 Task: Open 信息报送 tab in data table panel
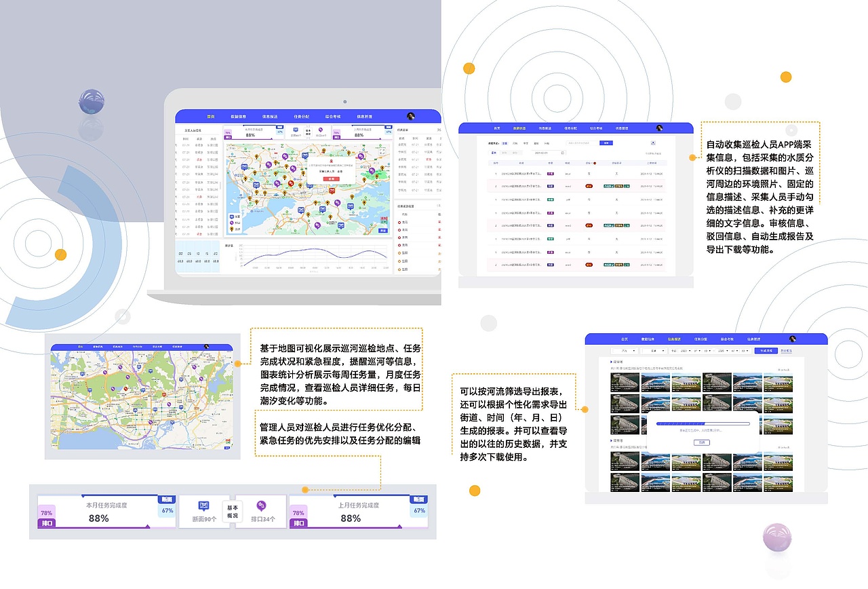(x=545, y=128)
